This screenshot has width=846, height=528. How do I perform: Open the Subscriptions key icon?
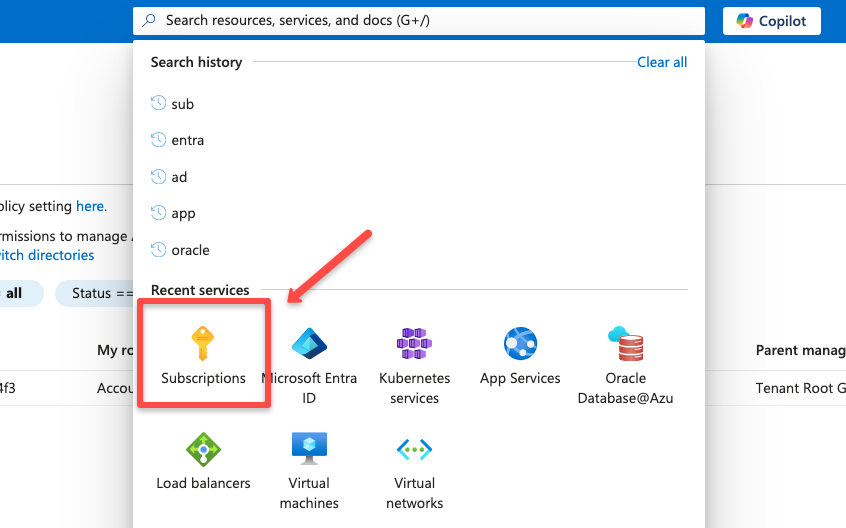coord(203,343)
